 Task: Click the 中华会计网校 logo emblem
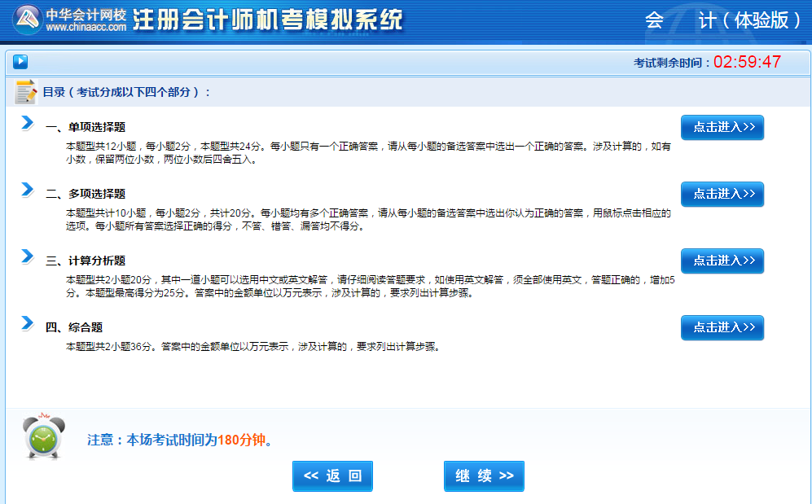click(x=27, y=19)
